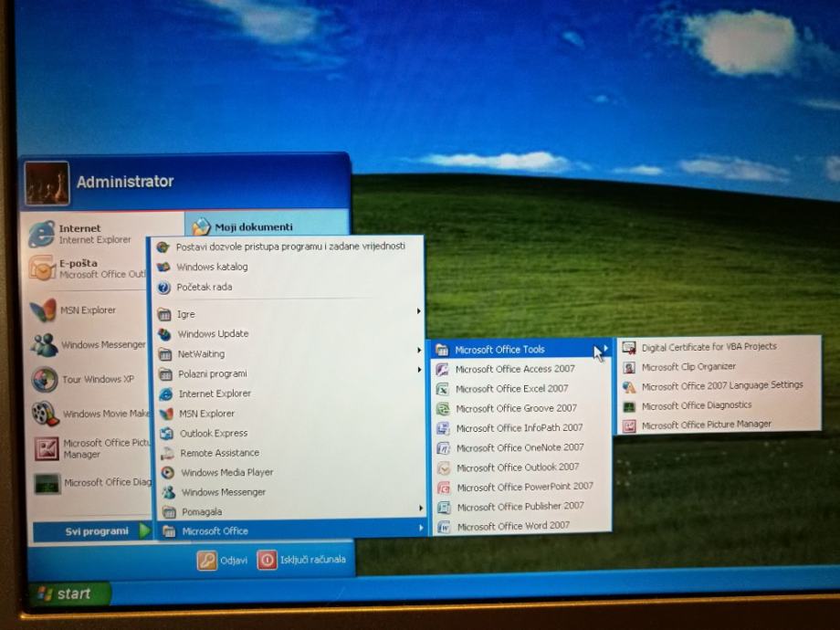Click the Internet Explorer icon in pinned list

(41, 234)
